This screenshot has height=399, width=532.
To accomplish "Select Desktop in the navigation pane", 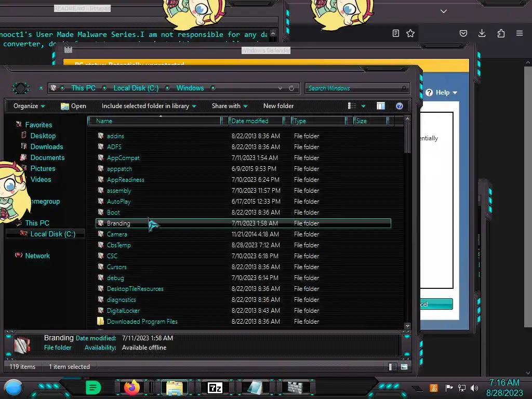I will click(43, 136).
